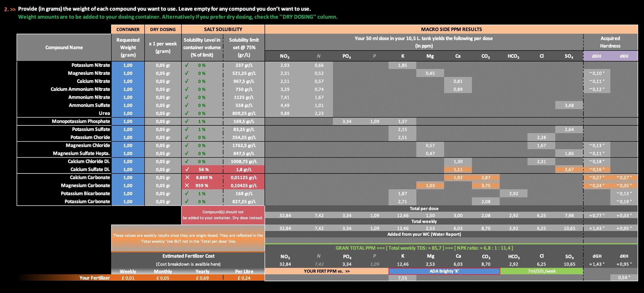This screenshot has width=644, height=293.
Task: Click '1762,5 gr/L' Magnesium Chloride solubility limit
Action: pyautogui.click(x=244, y=145)
